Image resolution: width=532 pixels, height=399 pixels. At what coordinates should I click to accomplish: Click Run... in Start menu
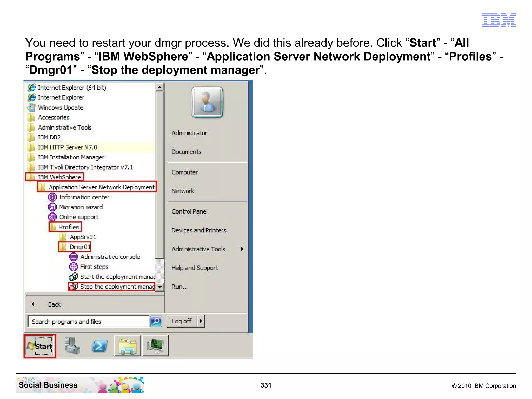pos(180,287)
